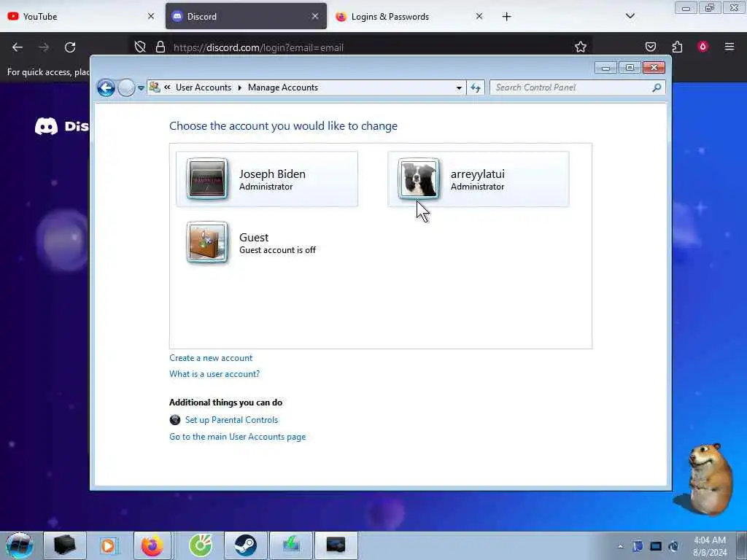Viewport: 747px width, 560px height.
Task: Open Set up Parental Controls link
Action: 231,419
